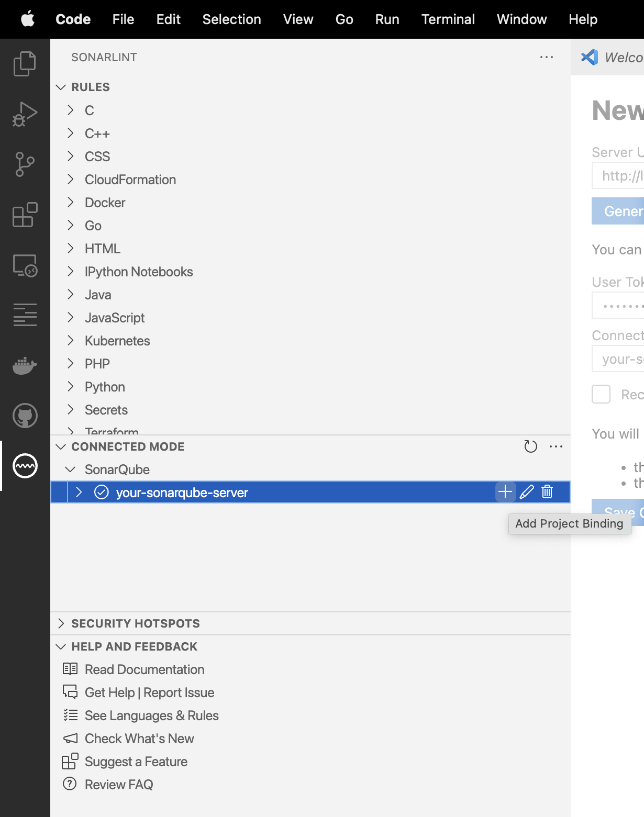Expand the SECURITY HOTSPOTS section

[61, 623]
